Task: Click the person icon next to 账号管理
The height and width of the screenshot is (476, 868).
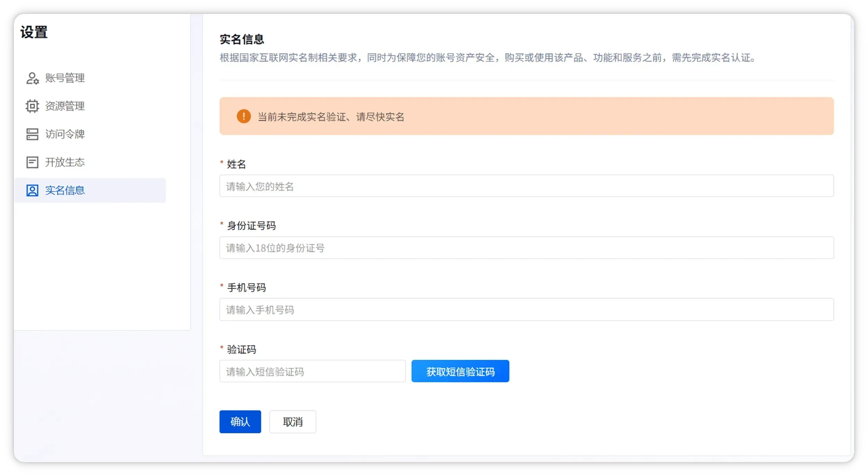Action: click(32, 78)
